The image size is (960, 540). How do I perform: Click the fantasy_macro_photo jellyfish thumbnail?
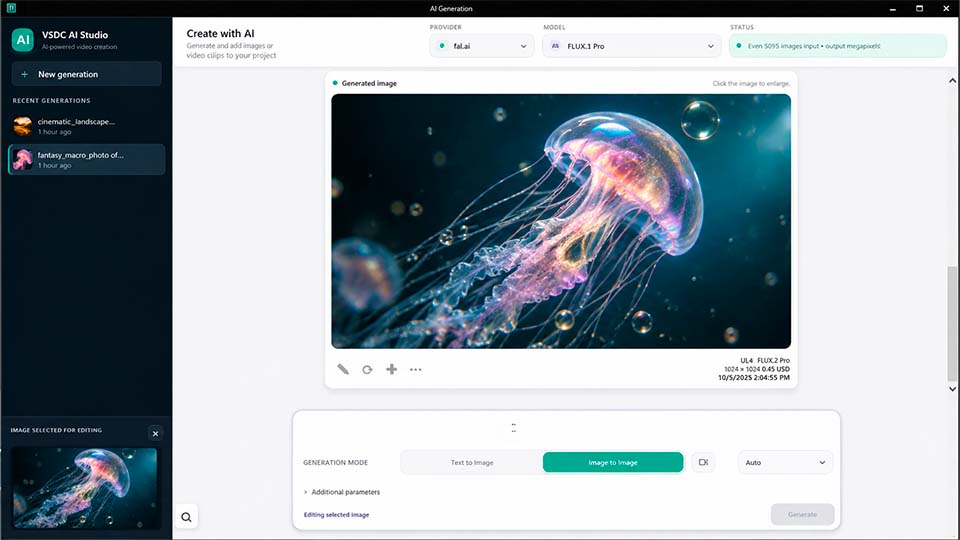(23, 159)
